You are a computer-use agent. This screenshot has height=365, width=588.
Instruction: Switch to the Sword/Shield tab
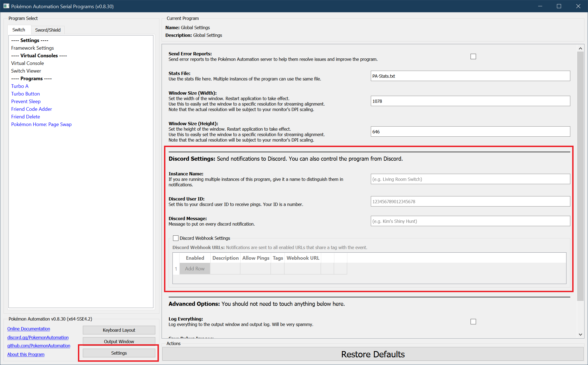click(x=48, y=30)
